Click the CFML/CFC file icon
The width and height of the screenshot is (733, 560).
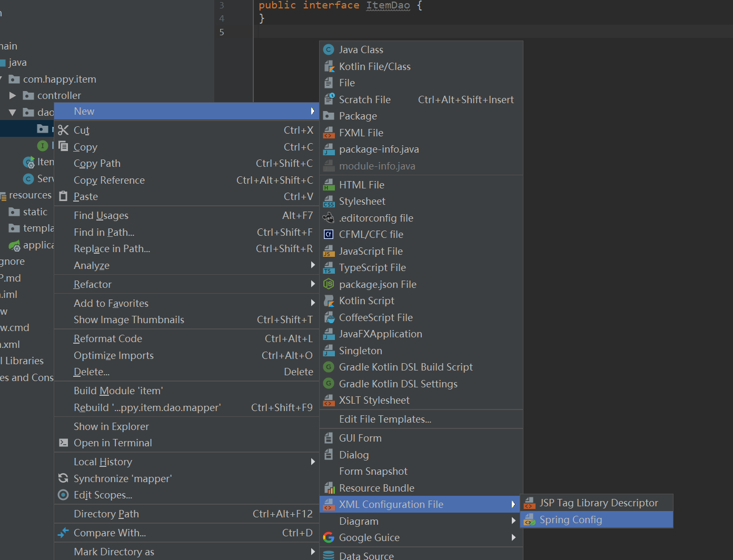pos(329,234)
